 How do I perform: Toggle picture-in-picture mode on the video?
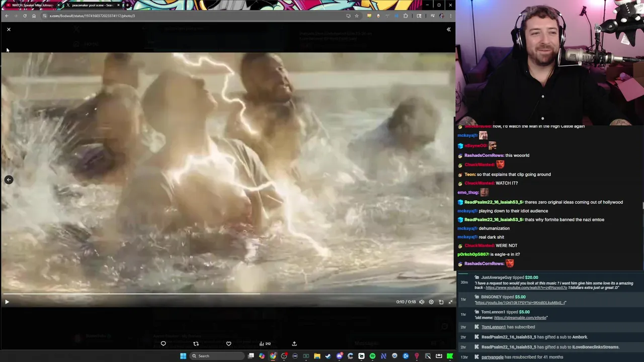(x=441, y=302)
